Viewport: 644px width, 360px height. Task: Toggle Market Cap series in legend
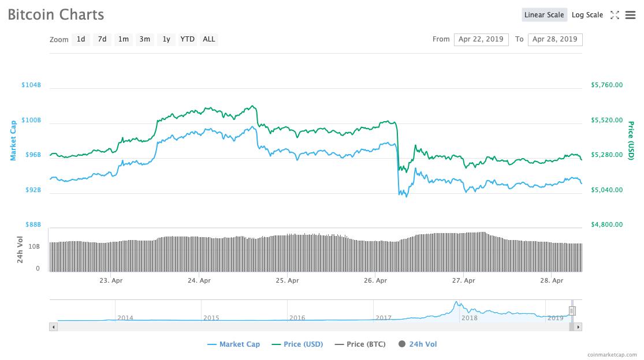(x=234, y=344)
